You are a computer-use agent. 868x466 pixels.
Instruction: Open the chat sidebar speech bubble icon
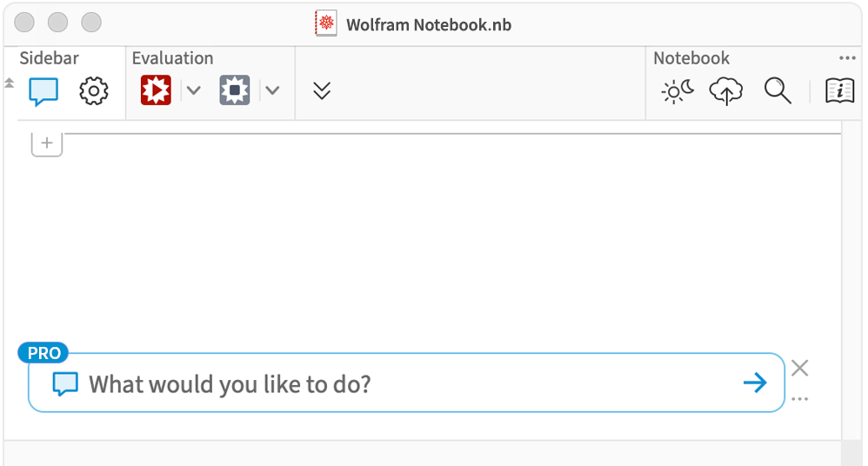click(x=43, y=90)
